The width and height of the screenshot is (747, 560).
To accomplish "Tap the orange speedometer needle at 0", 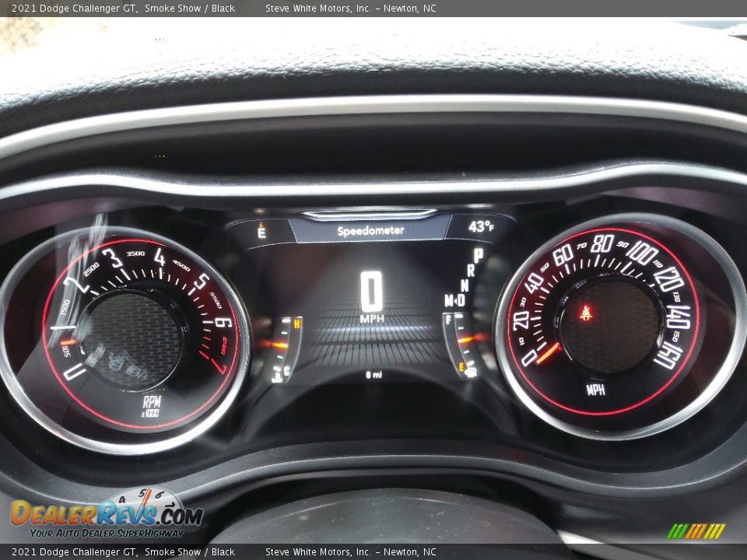I will [x=549, y=353].
